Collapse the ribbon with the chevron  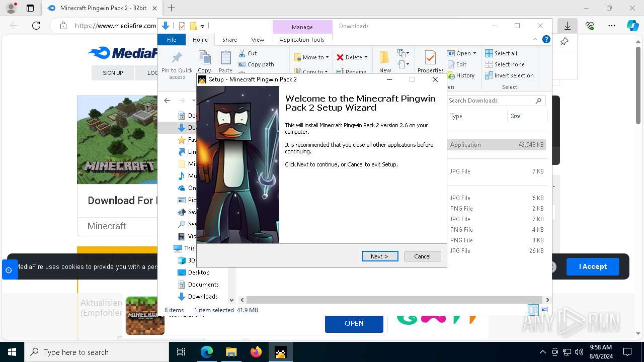pyautogui.click(x=535, y=40)
